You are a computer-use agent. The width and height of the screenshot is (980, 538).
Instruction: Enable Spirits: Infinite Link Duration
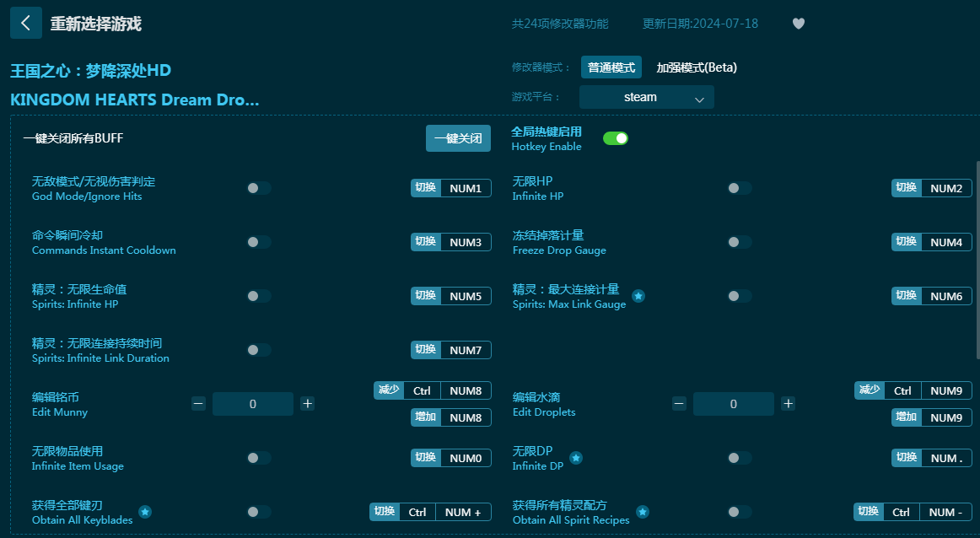click(258, 350)
